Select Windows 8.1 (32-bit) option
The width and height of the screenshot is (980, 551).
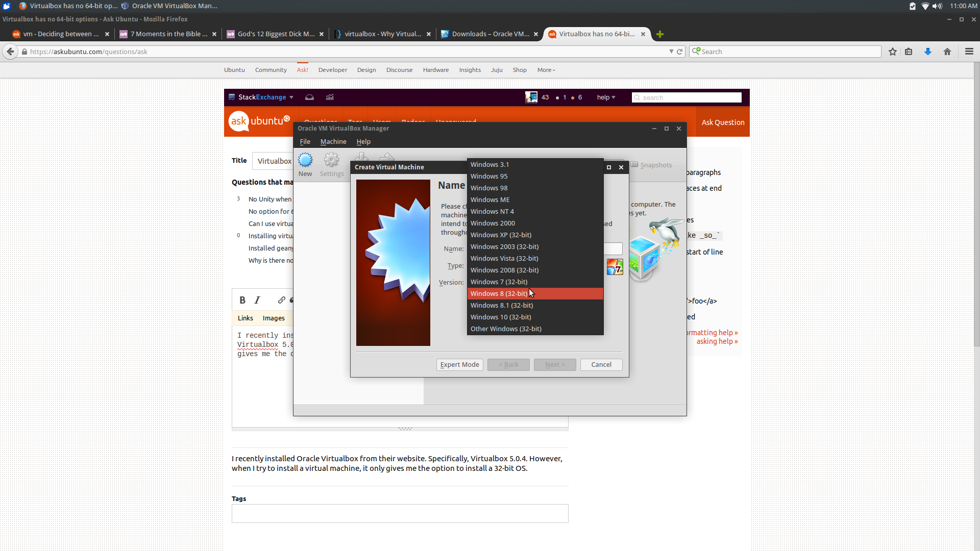coord(535,305)
